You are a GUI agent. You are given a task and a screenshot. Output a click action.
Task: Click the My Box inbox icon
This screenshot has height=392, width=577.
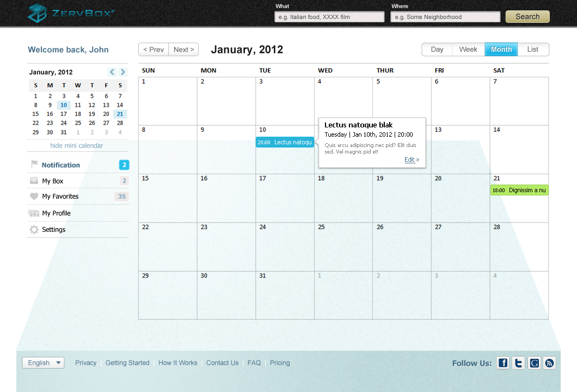coord(34,181)
